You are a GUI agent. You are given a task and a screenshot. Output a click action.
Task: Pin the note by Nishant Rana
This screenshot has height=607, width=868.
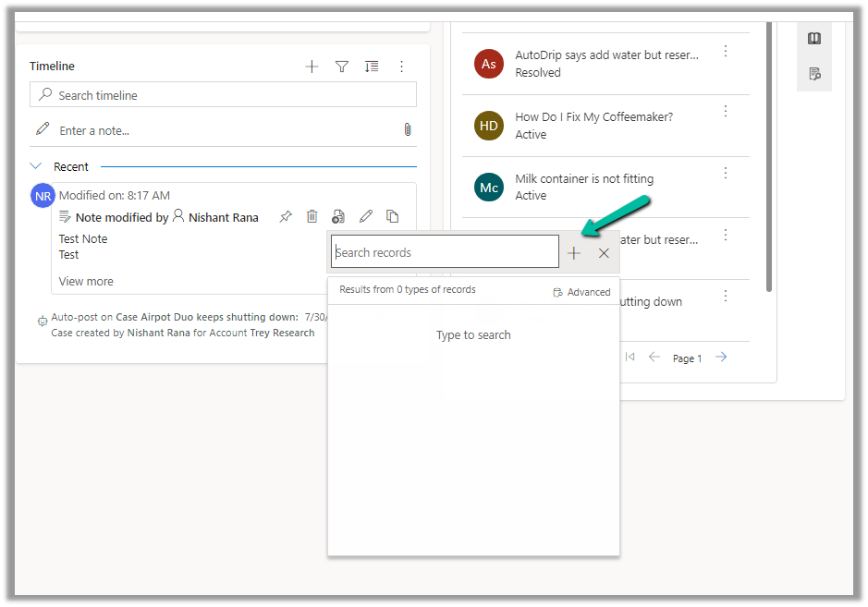click(x=286, y=217)
